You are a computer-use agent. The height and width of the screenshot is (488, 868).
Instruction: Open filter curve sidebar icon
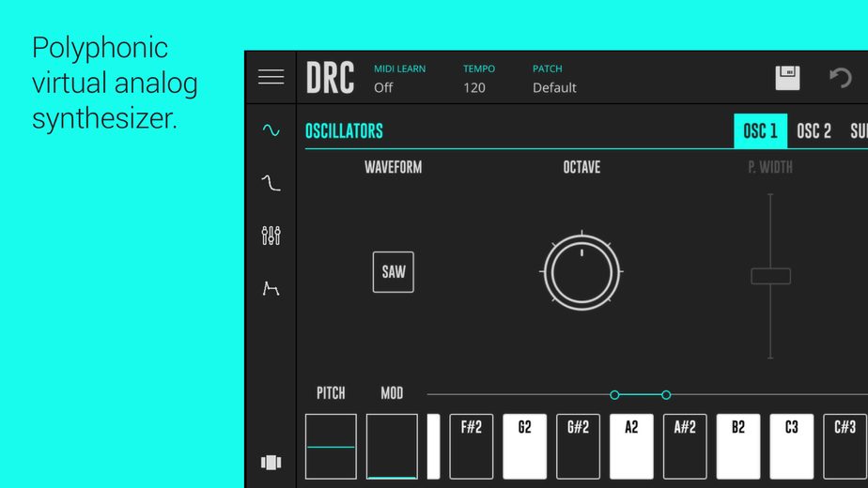click(271, 183)
